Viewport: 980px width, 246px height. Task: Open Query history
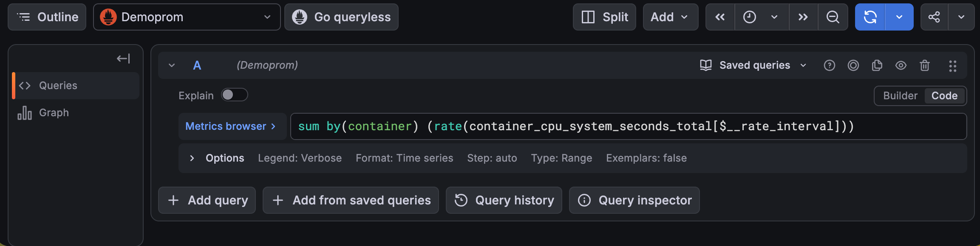504,200
